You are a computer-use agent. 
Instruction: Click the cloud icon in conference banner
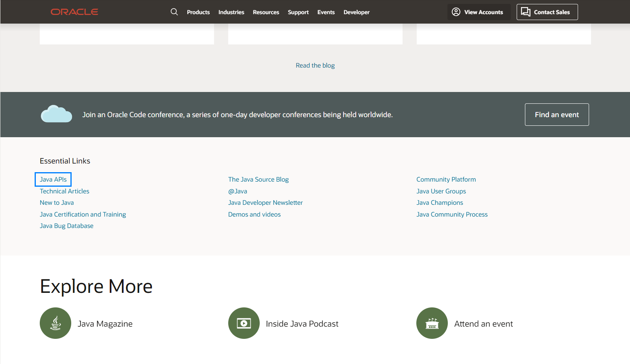57,114
